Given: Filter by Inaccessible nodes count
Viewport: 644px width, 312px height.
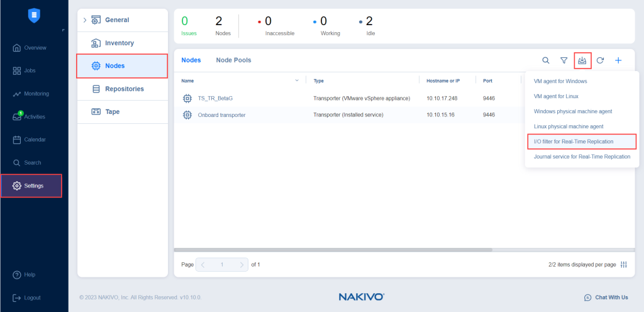Looking at the screenshot, I should 276,26.
